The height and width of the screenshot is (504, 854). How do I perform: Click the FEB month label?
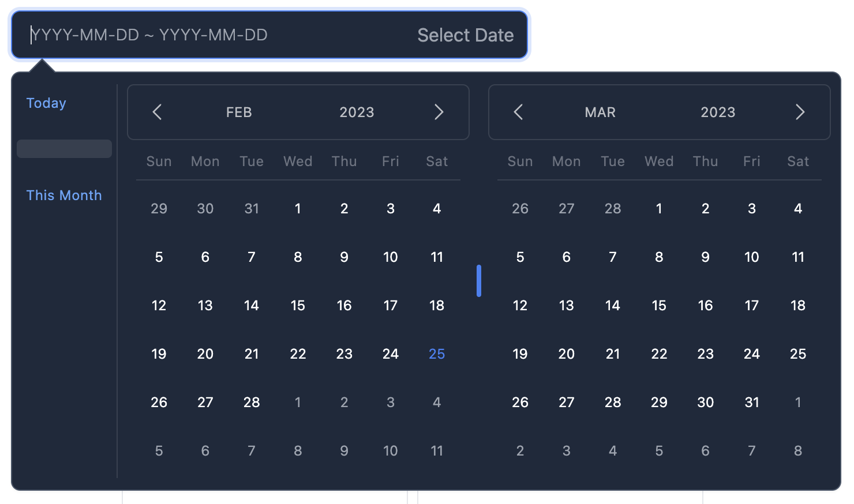[239, 112]
